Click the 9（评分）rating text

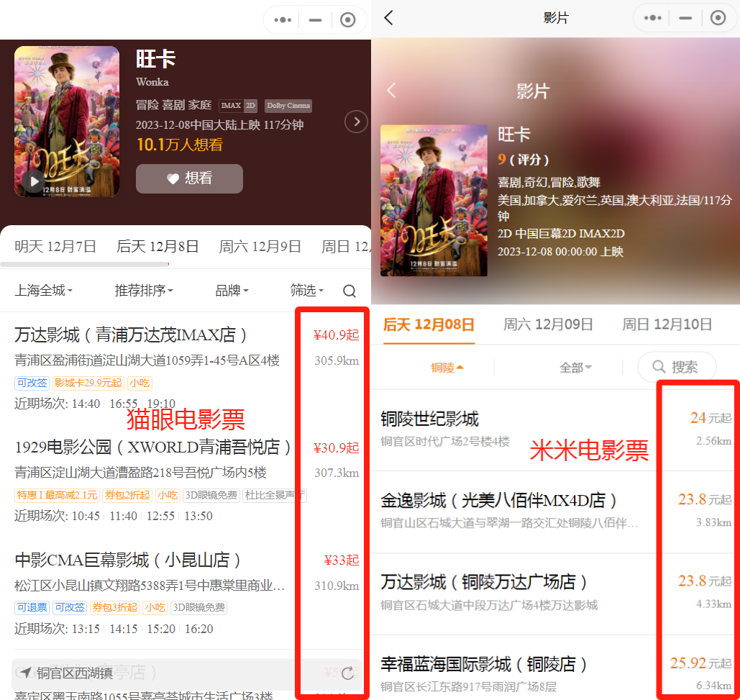[x=523, y=160]
